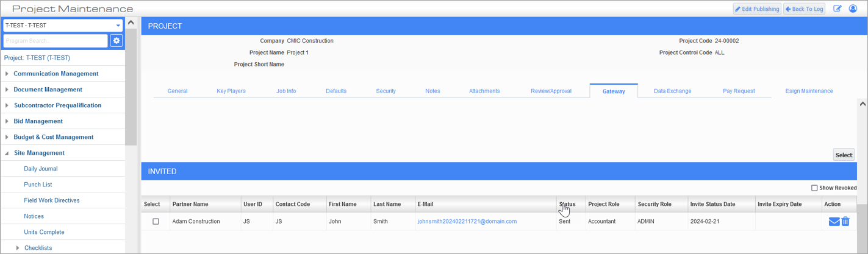Click Invite Status Date column header
The height and width of the screenshot is (254, 868).
tap(721, 204)
